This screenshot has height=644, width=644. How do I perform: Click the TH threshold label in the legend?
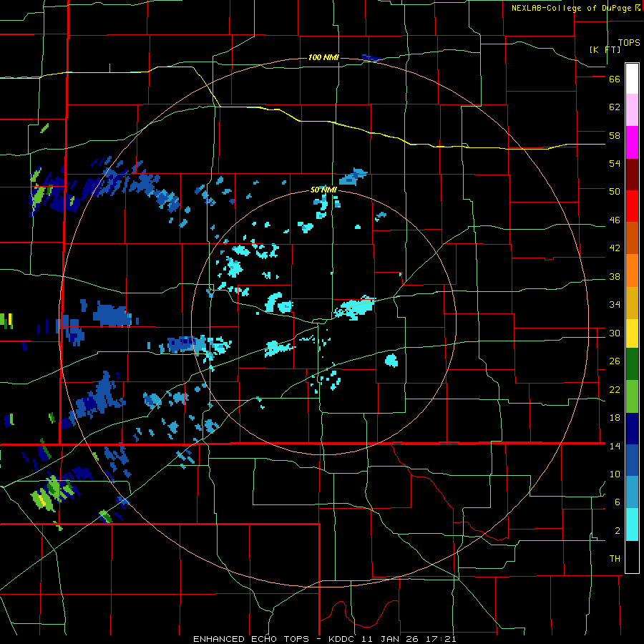click(x=615, y=559)
